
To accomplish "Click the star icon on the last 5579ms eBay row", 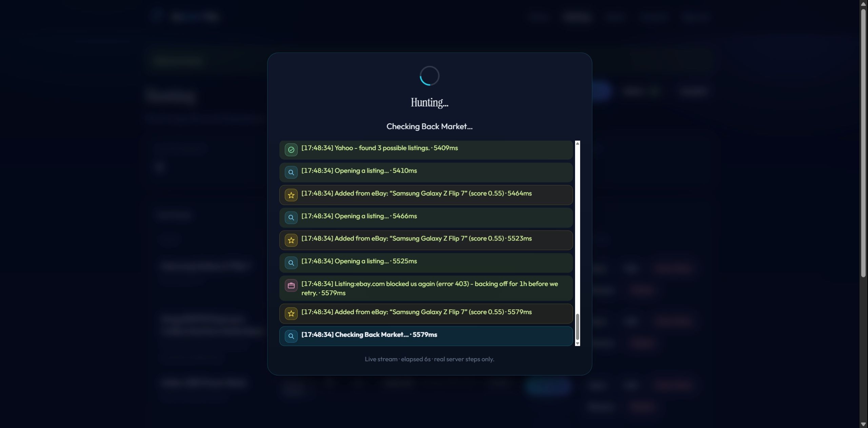I will click(291, 314).
